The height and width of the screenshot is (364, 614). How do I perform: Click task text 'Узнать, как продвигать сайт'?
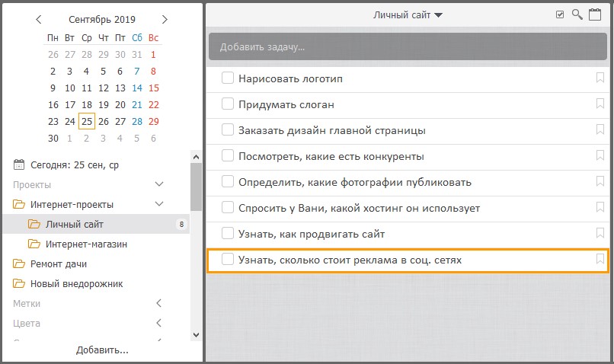click(312, 234)
